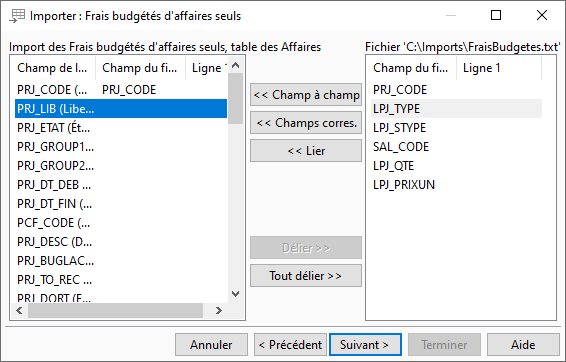The height and width of the screenshot is (362, 566).
Task: Select LPJ_TYPE in the file fields list
Action: [457, 109]
